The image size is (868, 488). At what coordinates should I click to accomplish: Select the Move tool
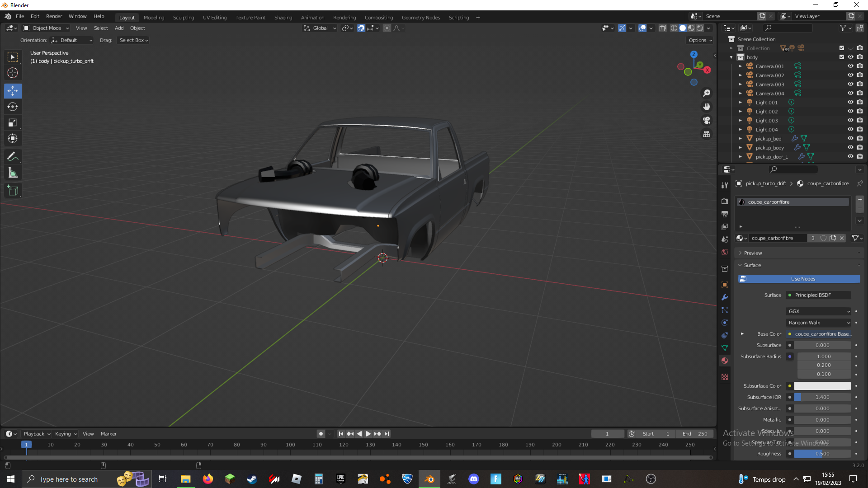[13, 91]
